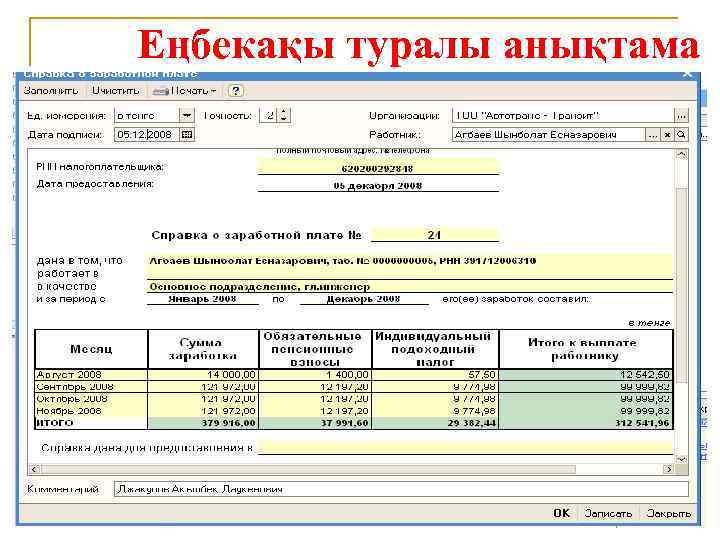
Task: Click the Работник field Агбаев Шынболат
Action: [x=549, y=135]
